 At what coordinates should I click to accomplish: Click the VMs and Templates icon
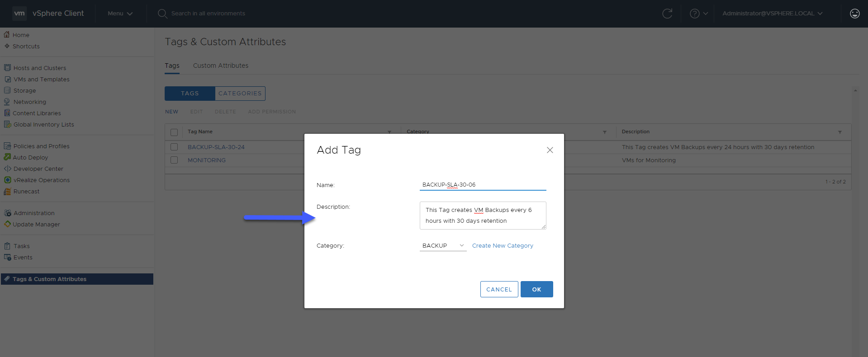click(7, 79)
